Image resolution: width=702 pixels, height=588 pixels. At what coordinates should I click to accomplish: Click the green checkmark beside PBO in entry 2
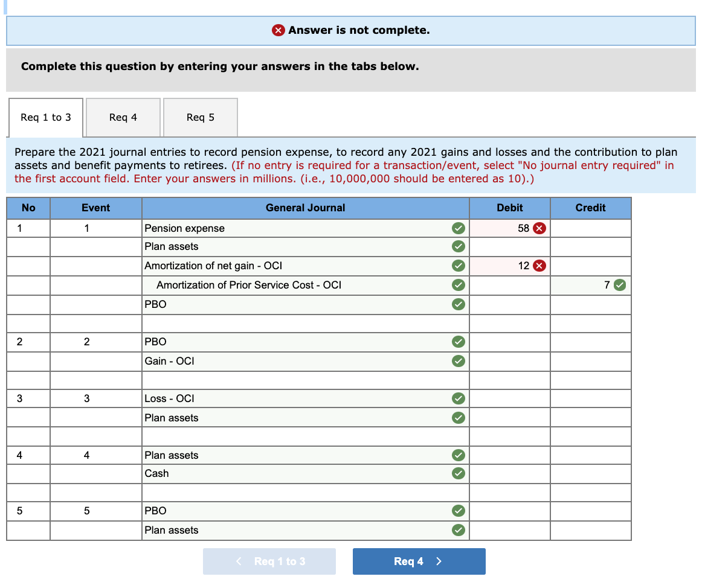coord(458,342)
